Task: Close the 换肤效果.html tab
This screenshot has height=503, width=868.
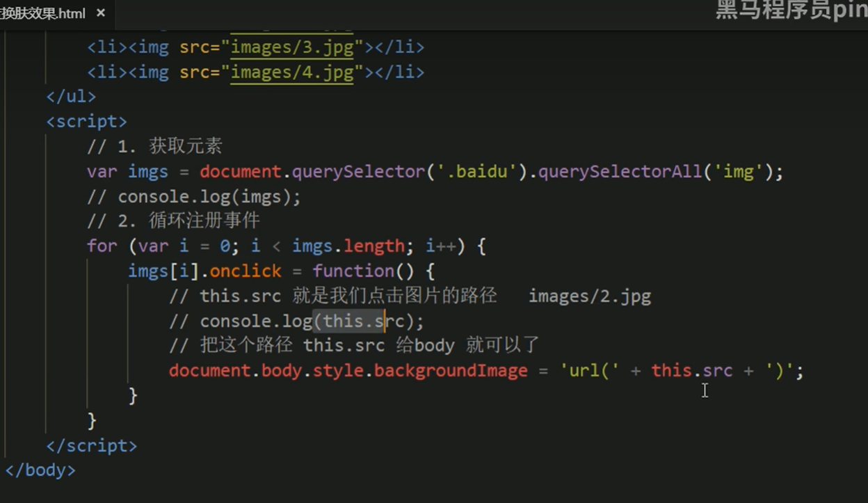Action: click(x=101, y=13)
